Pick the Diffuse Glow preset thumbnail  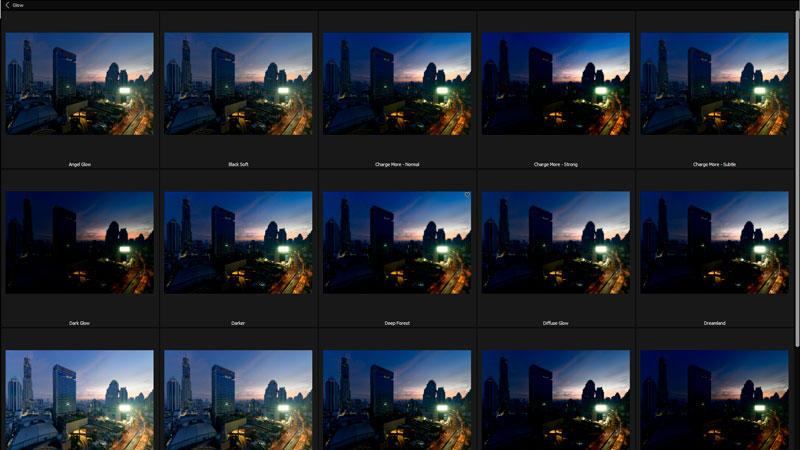(x=556, y=243)
